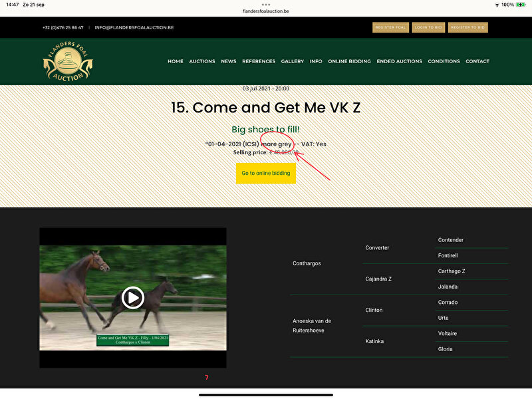This screenshot has width=532, height=399.
Task: View Ended Auctions page
Action: pyautogui.click(x=399, y=61)
